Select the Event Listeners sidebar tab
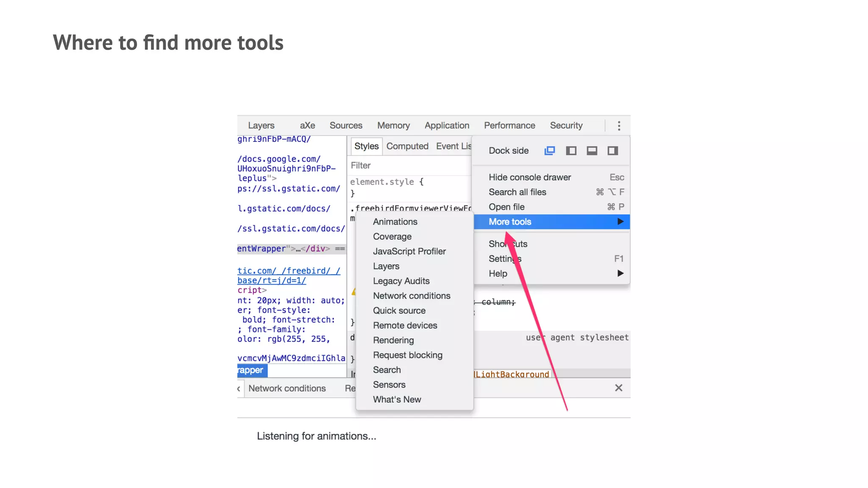Image resolution: width=868 pixels, height=488 pixels. click(x=453, y=146)
